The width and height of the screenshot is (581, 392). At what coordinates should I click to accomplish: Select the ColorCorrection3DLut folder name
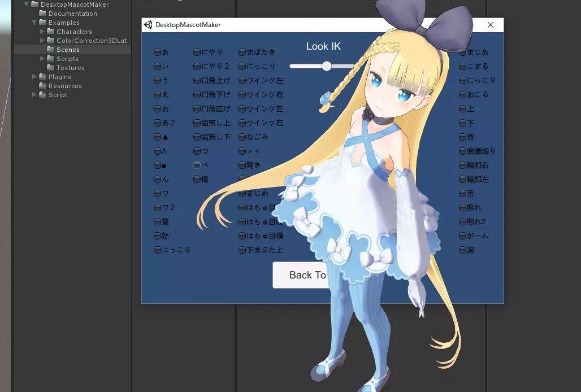(92, 41)
